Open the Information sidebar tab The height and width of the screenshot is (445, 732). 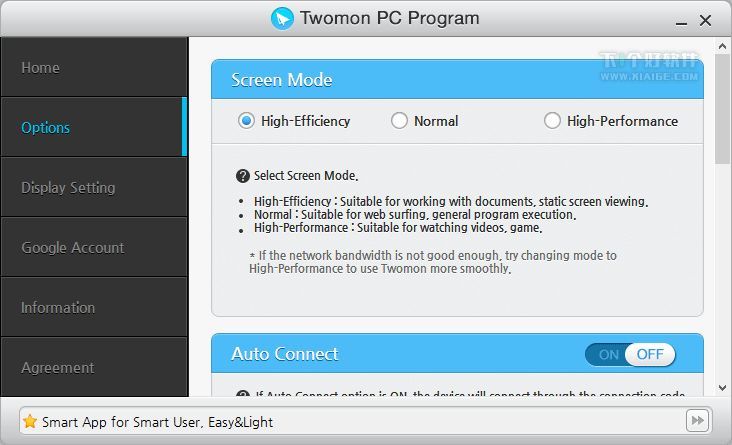[x=94, y=307]
